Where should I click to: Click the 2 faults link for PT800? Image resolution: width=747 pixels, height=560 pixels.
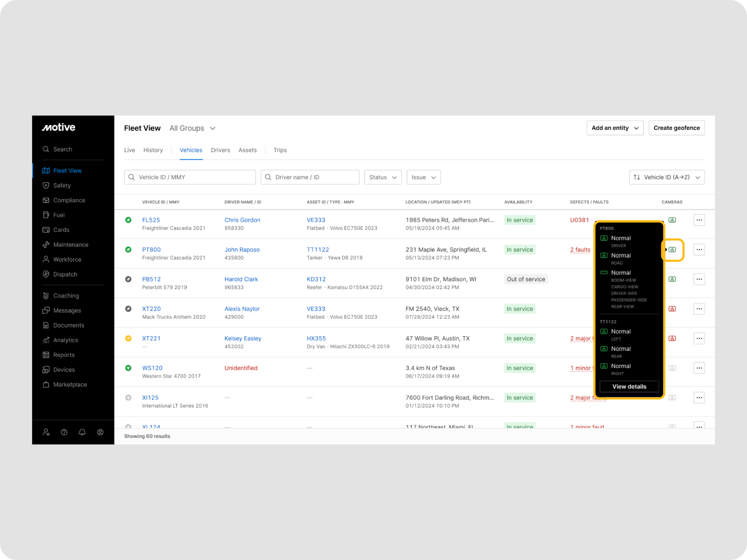(x=580, y=250)
